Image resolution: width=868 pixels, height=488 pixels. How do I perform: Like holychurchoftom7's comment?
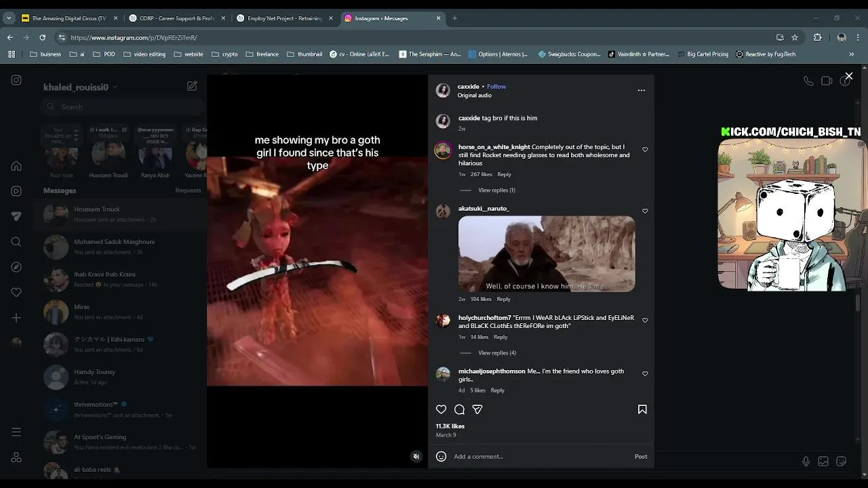(645, 321)
